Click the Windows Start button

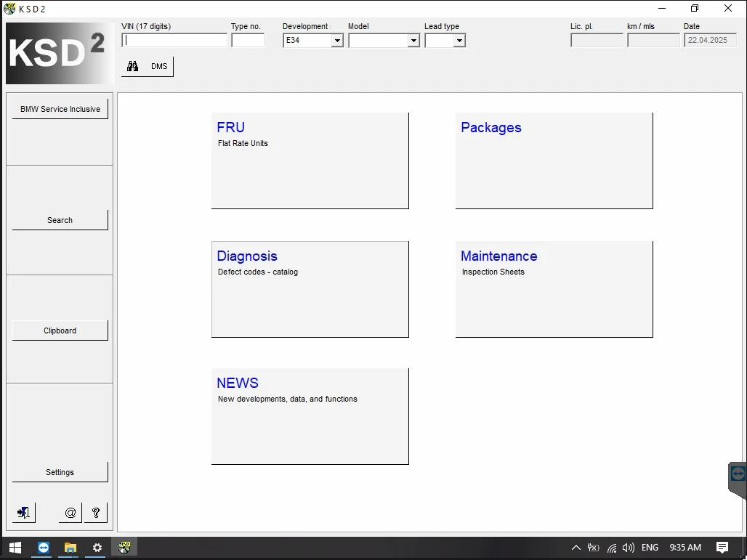click(15, 548)
